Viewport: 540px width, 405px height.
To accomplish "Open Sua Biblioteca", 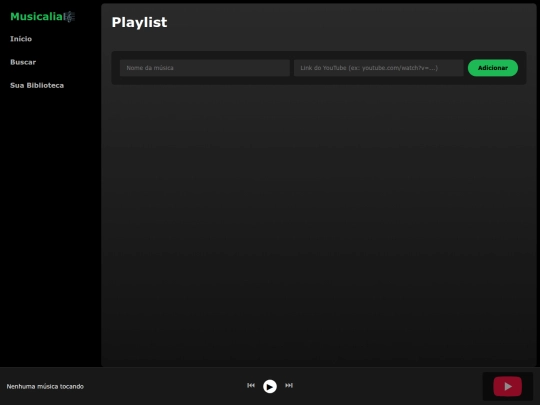I will tap(37, 85).
